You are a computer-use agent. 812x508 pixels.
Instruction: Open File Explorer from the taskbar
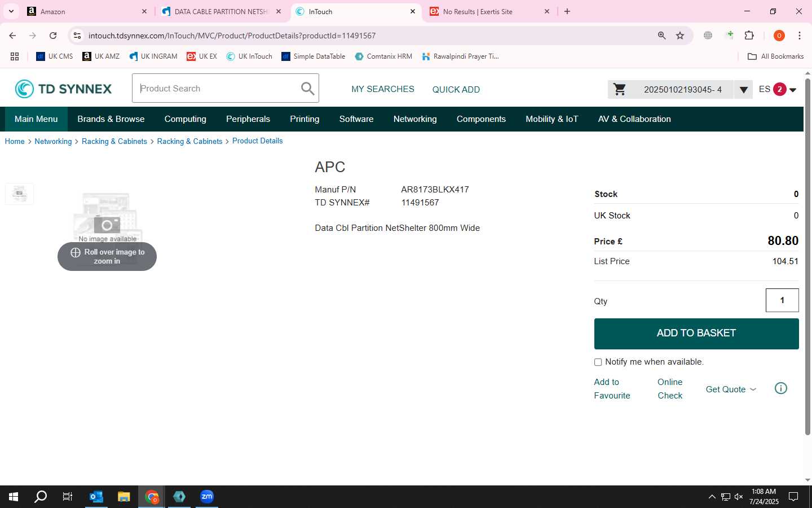[124, 497]
